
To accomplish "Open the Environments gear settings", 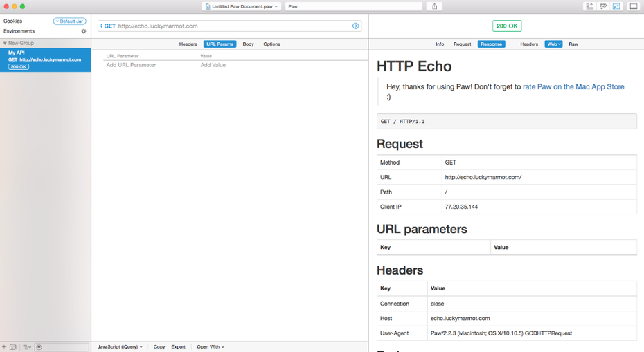I will 84,31.
